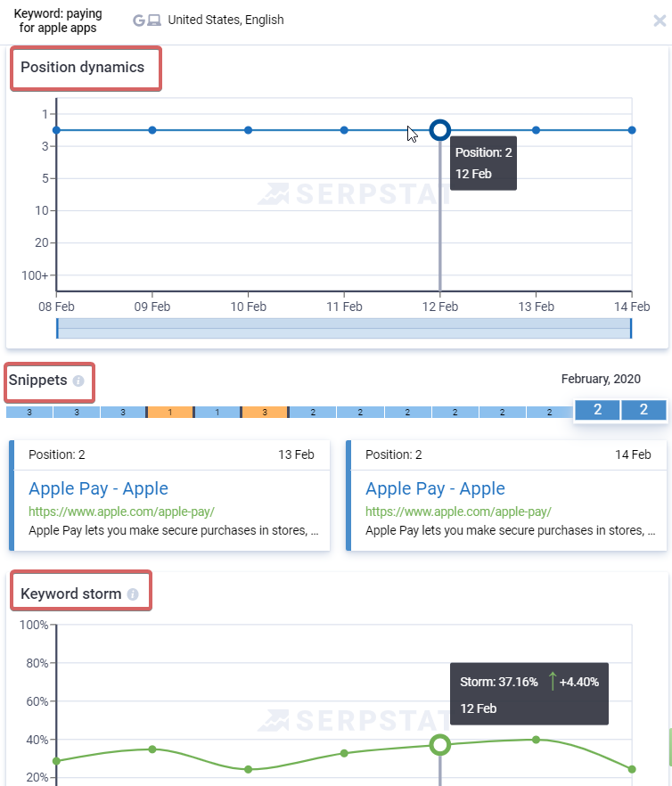
Task: Click the orange snippet segment labeled 3
Action: click(265, 413)
